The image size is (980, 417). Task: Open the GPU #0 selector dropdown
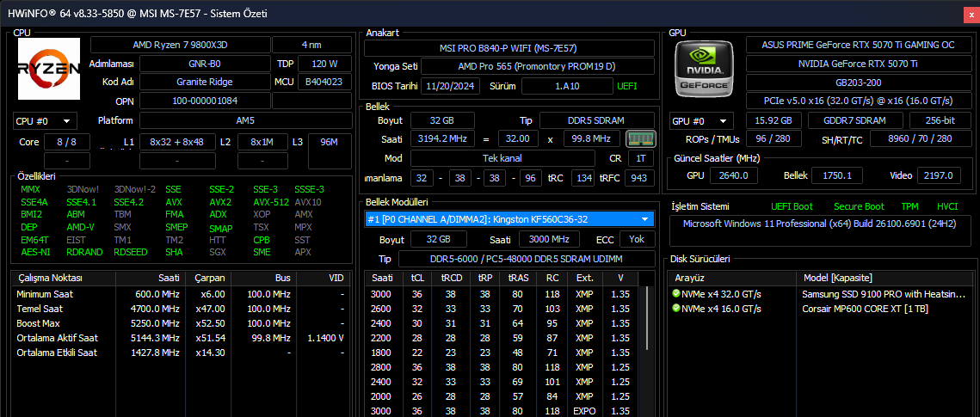pyautogui.click(x=702, y=121)
